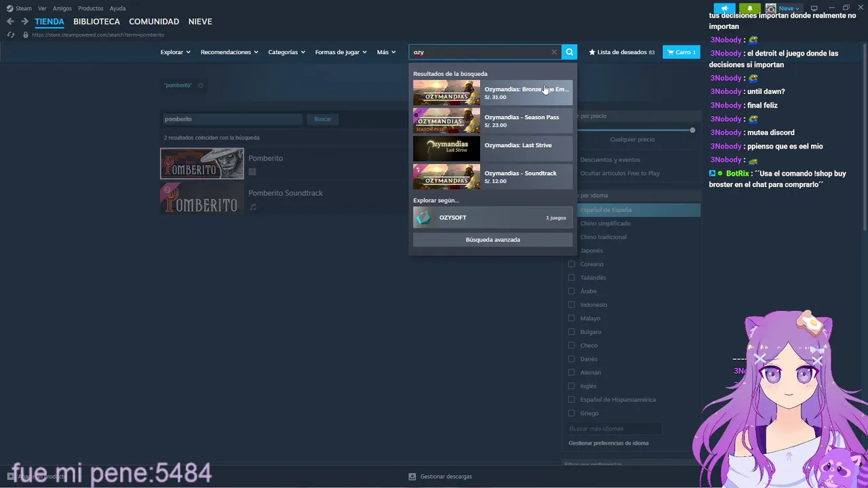Image resolution: width=868 pixels, height=488 pixels.
Task: Click the magnifying glass search button
Action: [570, 52]
